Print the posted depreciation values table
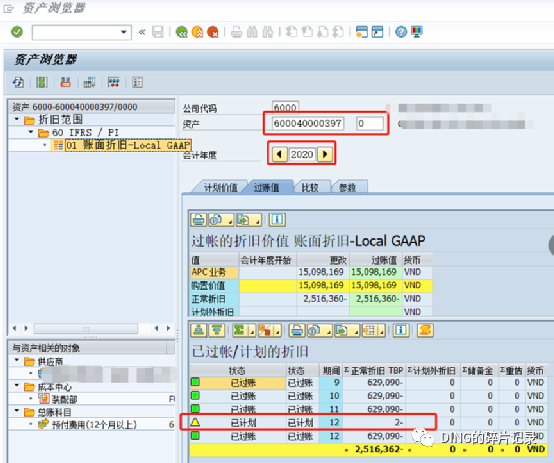 (x=199, y=220)
